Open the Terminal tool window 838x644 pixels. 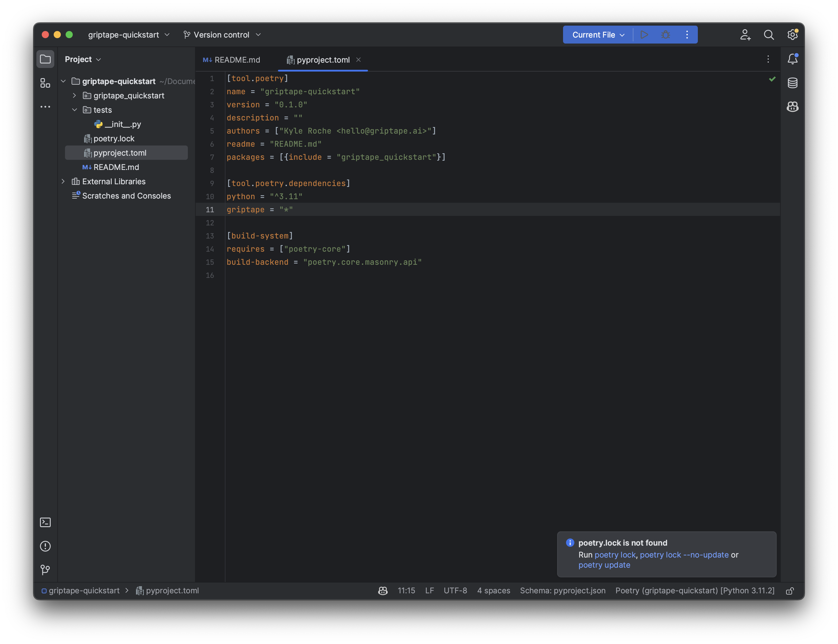pos(45,522)
